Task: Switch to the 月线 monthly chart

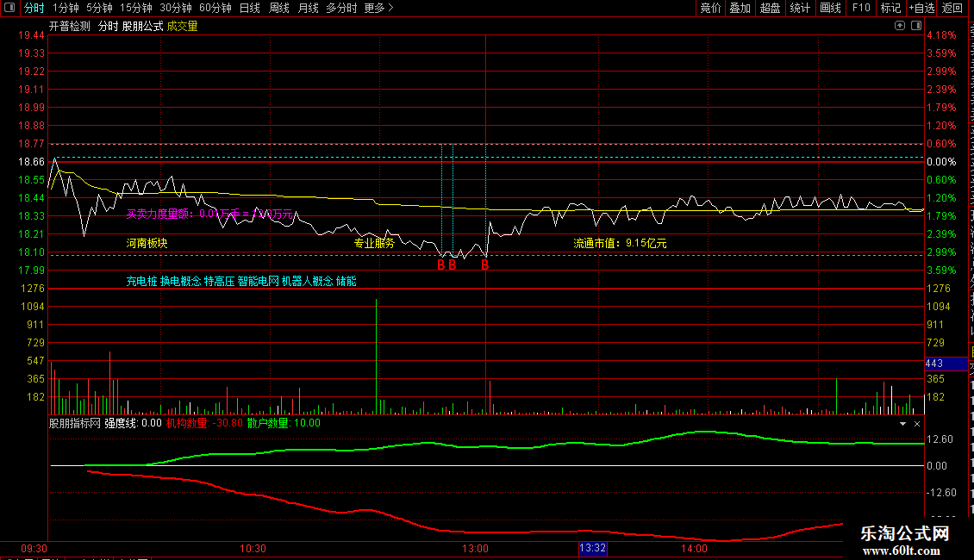Action: click(308, 8)
